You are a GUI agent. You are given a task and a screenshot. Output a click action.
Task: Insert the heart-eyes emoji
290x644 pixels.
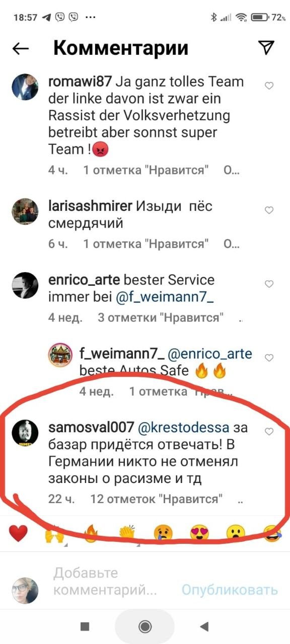200,533
